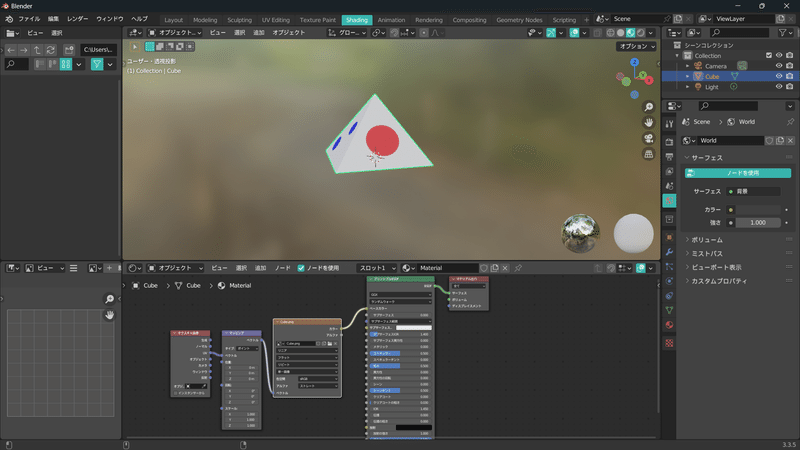Click the zoom icon in the image editor
This screenshot has height=450, width=800.
tap(109, 299)
